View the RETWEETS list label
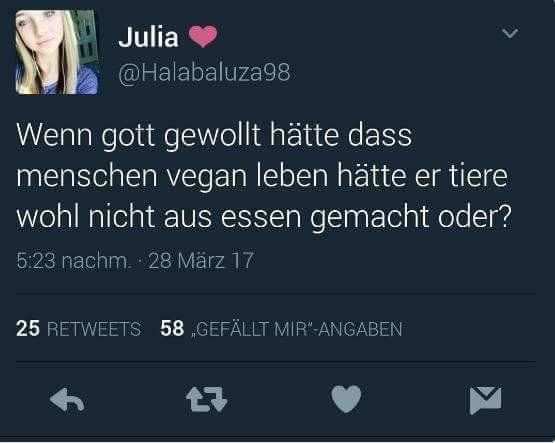 point(94,329)
